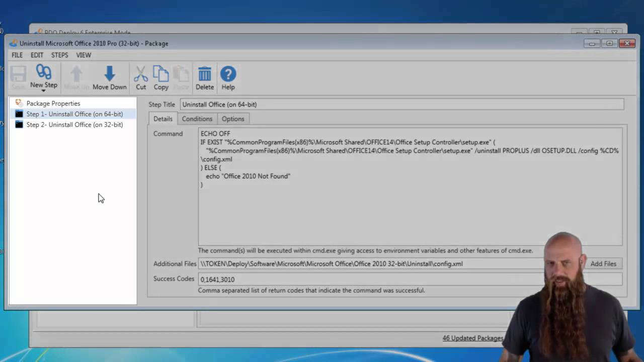Click the Move Down arrow icon
The height and width of the screenshot is (362, 644).
point(110,74)
